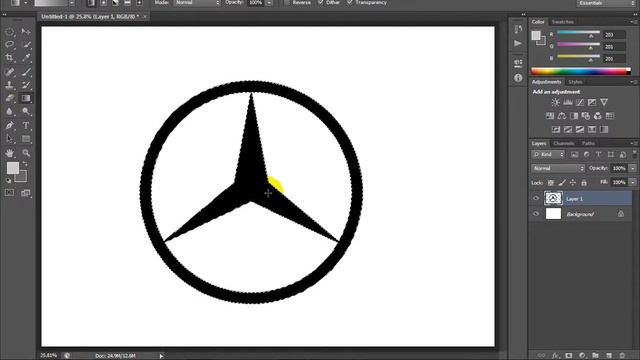Reset to default foreground/background colors
Screen dimensions: 640x360
coord(9,180)
